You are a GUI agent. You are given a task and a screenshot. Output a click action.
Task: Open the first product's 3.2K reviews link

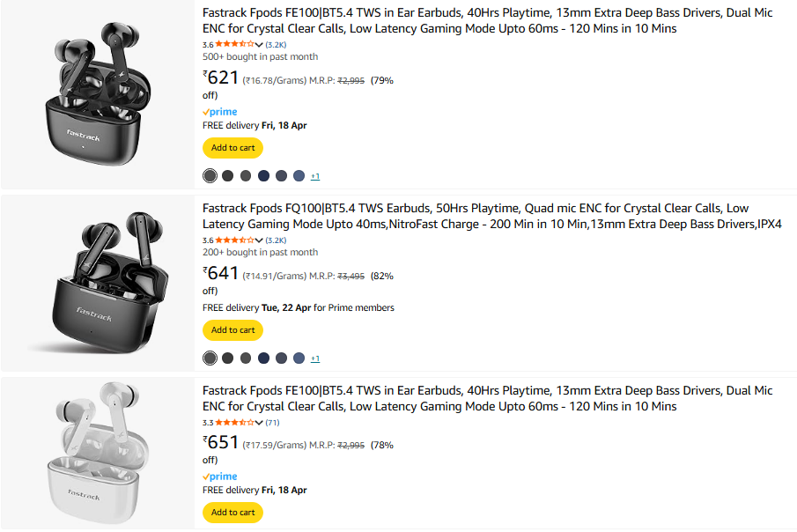click(276, 45)
